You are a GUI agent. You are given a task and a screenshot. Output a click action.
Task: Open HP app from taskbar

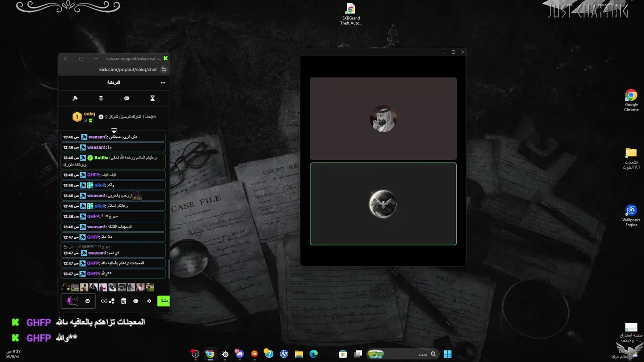tap(284, 354)
